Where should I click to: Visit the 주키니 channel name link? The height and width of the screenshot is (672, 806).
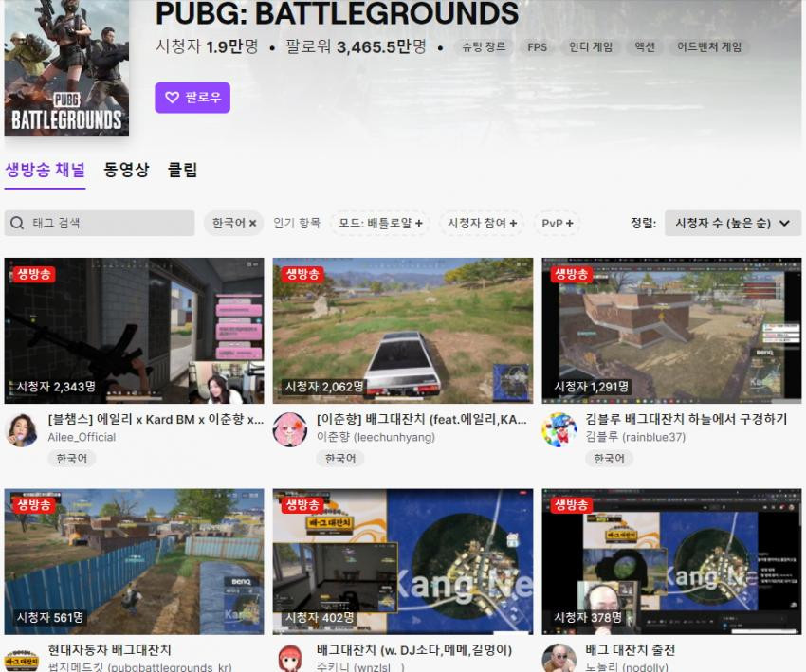(x=361, y=667)
